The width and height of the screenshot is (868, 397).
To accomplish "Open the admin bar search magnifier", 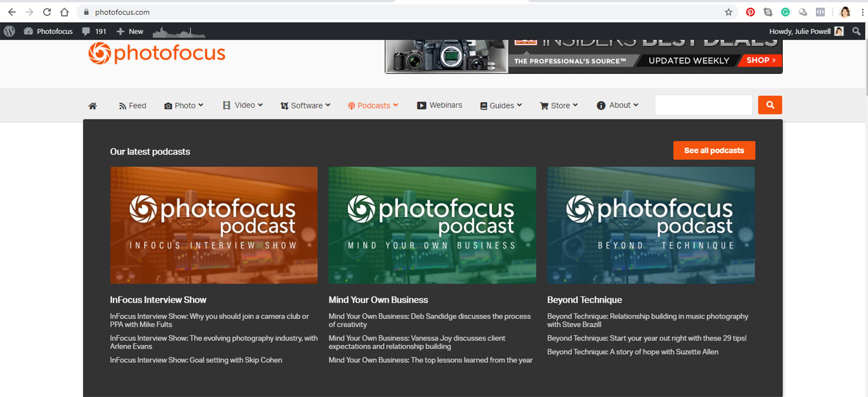I will tap(856, 31).
